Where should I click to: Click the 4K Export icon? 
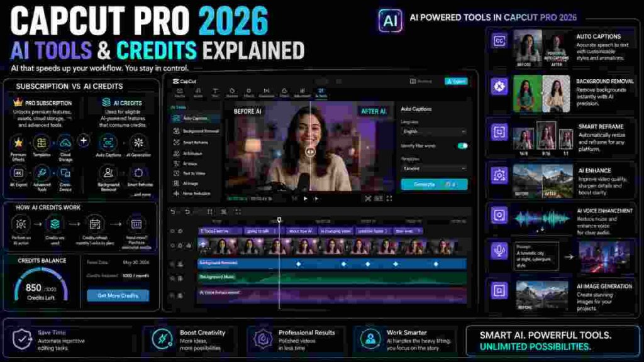(18, 173)
